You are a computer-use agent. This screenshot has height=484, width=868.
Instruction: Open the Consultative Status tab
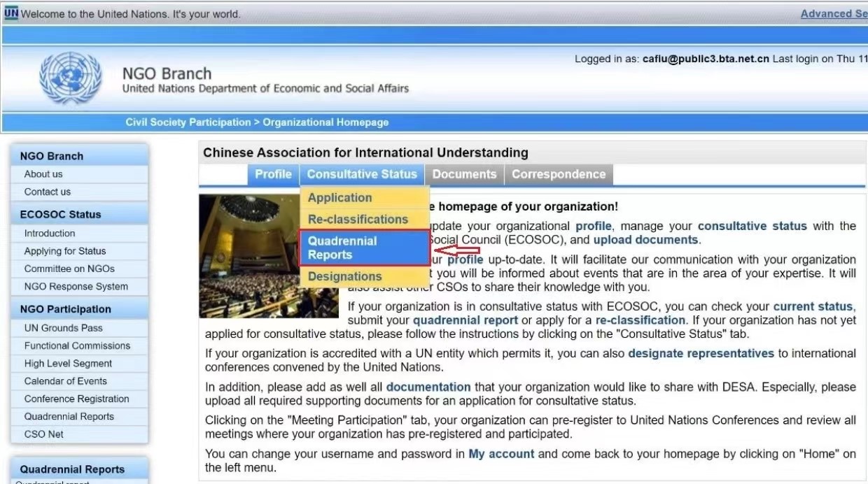point(362,174)
